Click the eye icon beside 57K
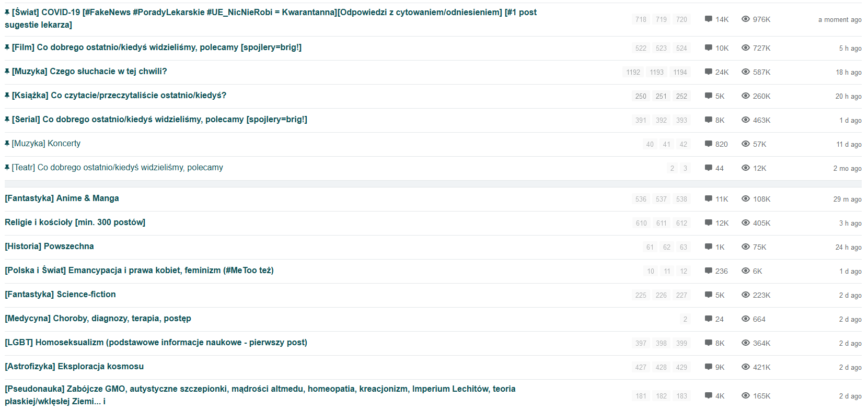The height and width of the screenshot is (410, 868). tap(746, 144)
